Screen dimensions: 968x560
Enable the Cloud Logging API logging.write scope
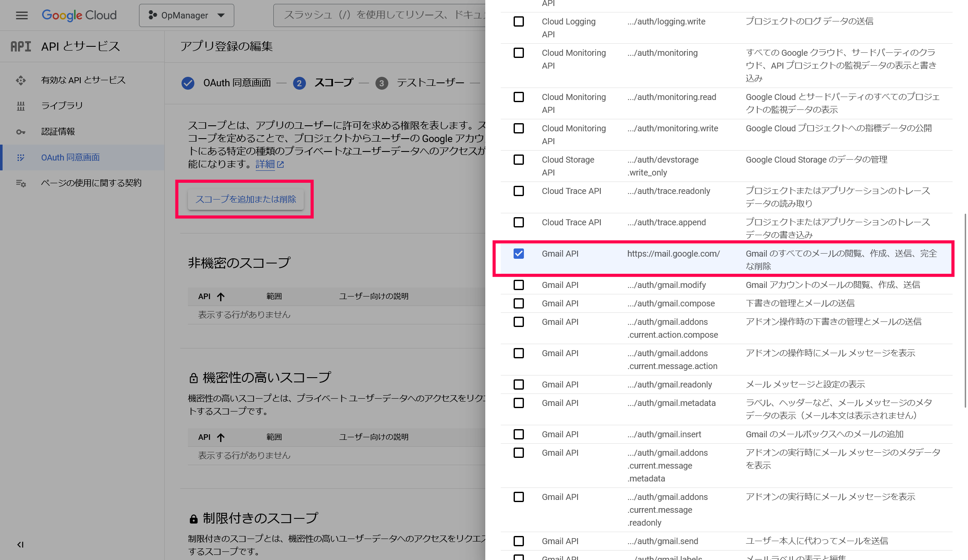click(519, 21)
